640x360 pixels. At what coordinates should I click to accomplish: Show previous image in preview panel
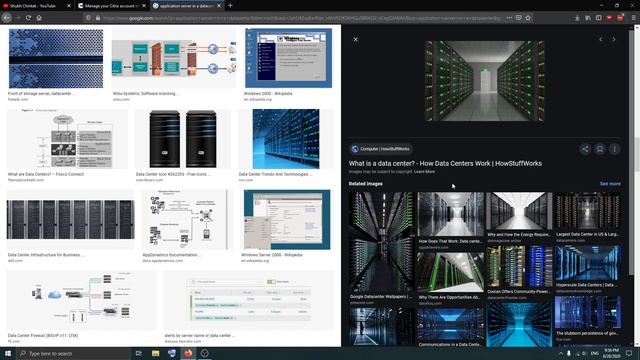point(601,40)
